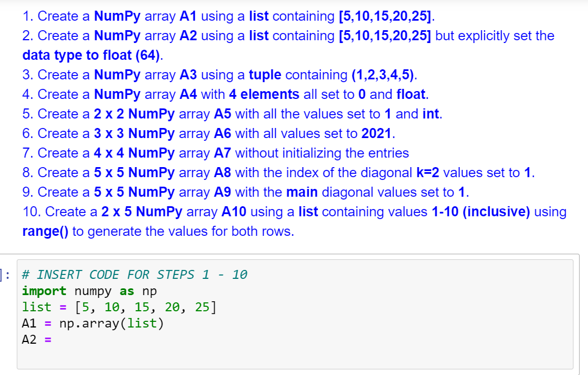Click step 1 text about array A1
Image resolution: width=588 pixels, height=375 pixels.
(229, 16)
